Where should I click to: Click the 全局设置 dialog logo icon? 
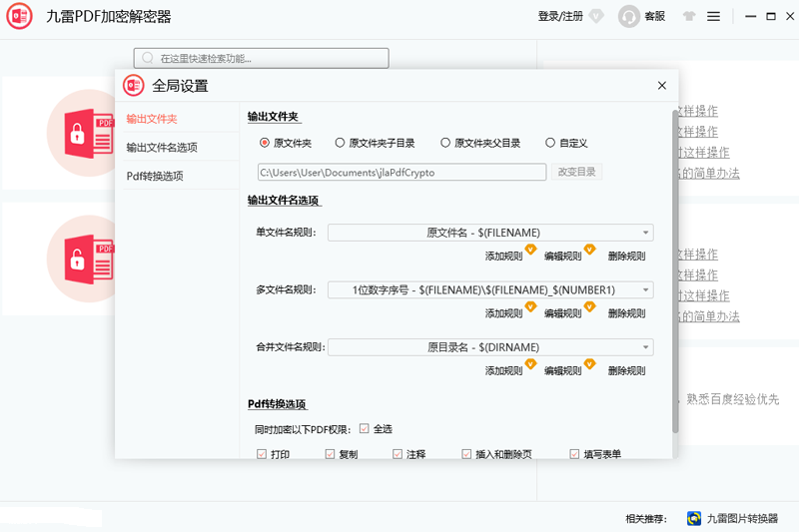(x=134, y=86)
